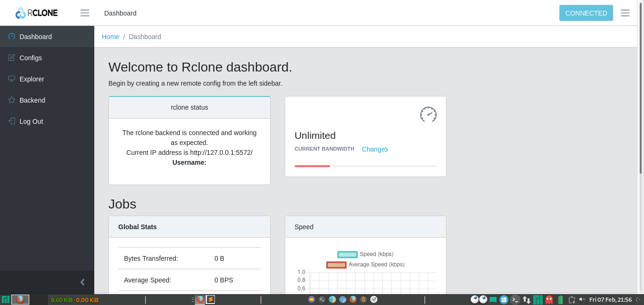Viewport: 644px width, 305px height.
Task: Click the xeyes icon in the tray
Action: point(479,299)
